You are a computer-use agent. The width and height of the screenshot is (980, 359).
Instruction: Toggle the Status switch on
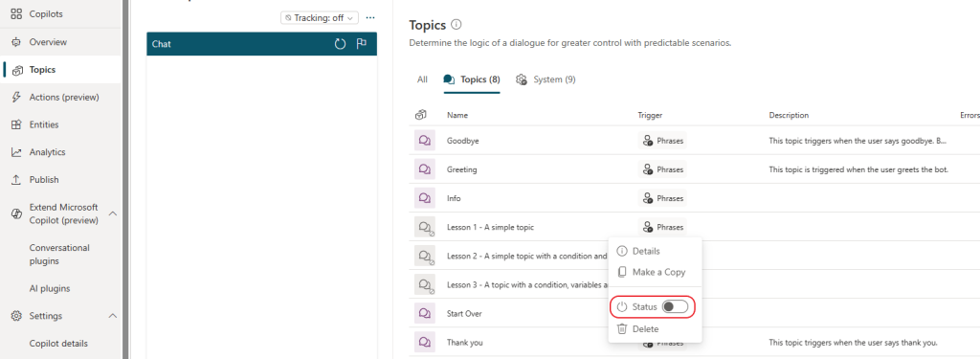pos(675,307)
